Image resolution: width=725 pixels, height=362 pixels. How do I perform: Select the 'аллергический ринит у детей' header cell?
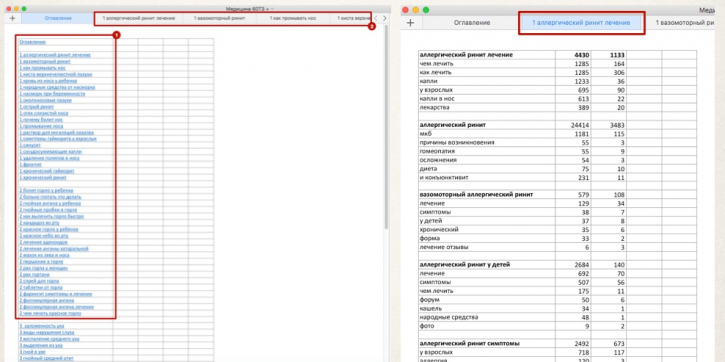[486, 265]
